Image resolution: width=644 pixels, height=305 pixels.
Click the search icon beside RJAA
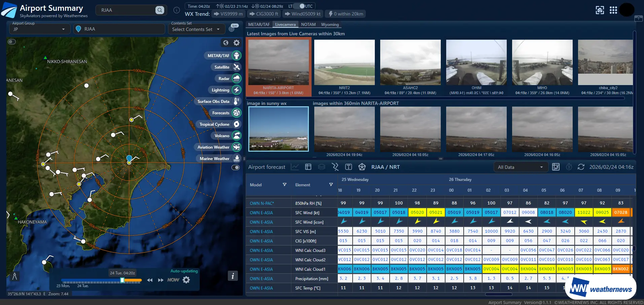point(160,10)
